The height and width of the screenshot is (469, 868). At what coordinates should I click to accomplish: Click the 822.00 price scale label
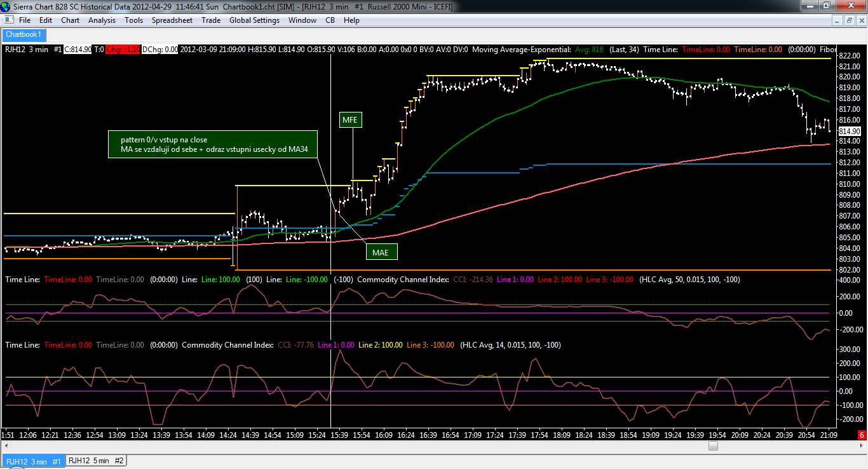tap(849, 55)
